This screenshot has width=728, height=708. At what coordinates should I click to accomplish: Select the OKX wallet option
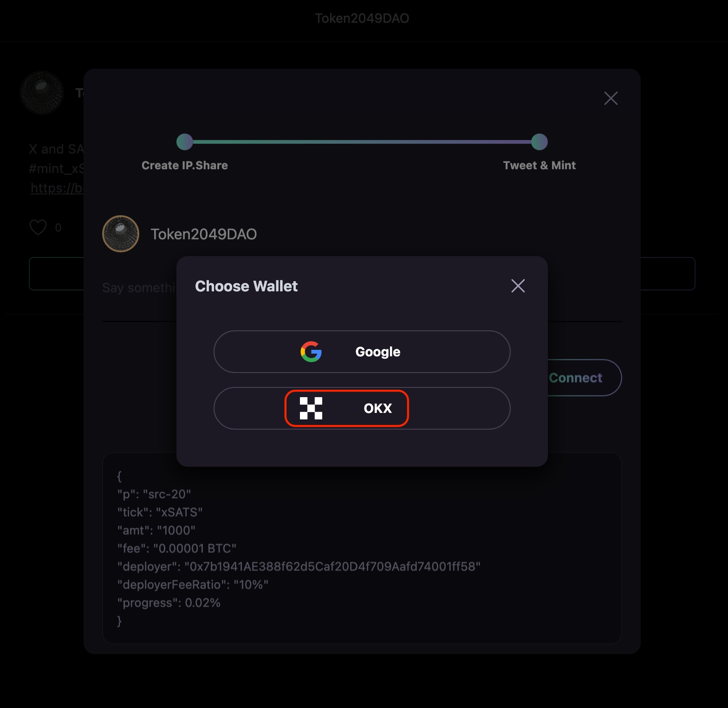362,408
